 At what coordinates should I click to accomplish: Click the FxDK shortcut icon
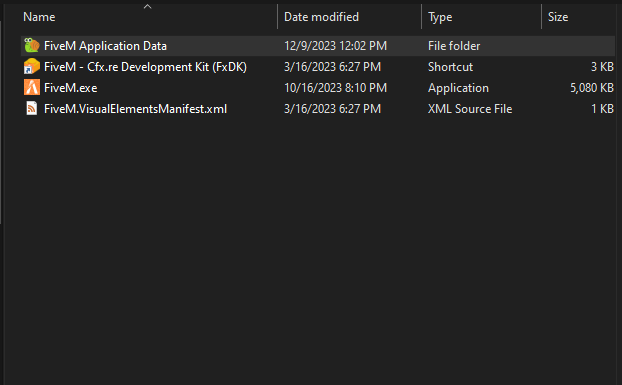click(32, 67)
